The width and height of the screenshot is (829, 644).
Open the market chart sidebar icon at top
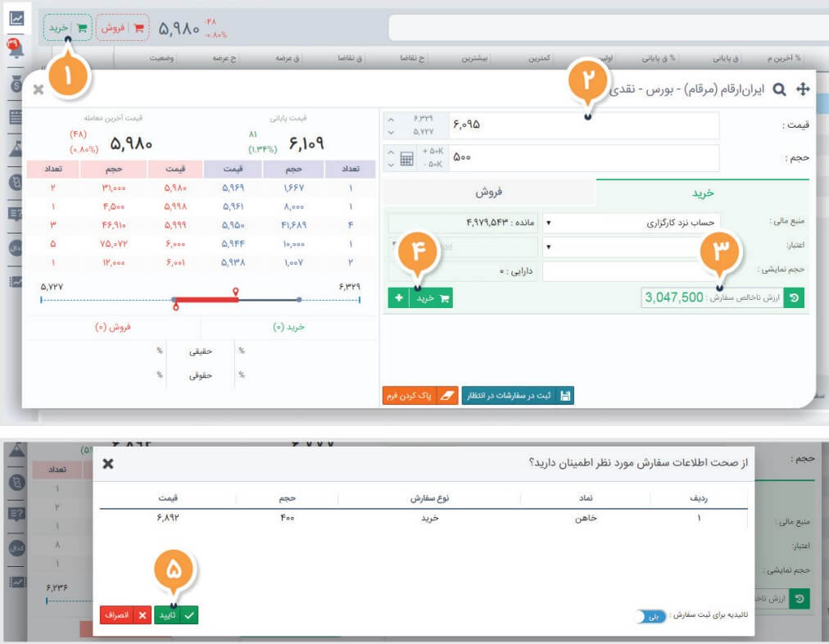pyautogui.click(x=16, y=19)
